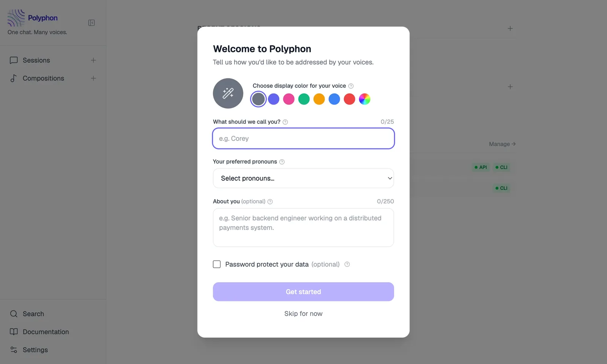Select the Compositions music note icon
Image resolution: width=607 pixels, height=364 pixels.
(14, 78)
